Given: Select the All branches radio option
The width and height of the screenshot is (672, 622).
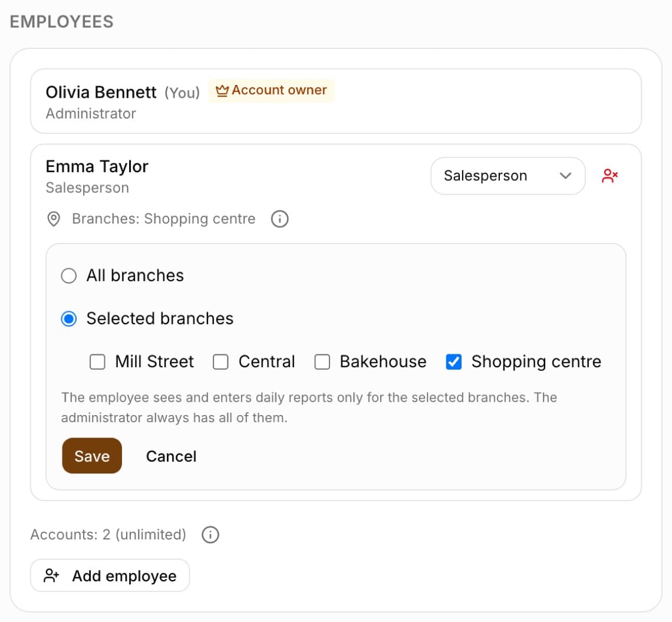Looking at the screenshot, I should coord(68,276).
